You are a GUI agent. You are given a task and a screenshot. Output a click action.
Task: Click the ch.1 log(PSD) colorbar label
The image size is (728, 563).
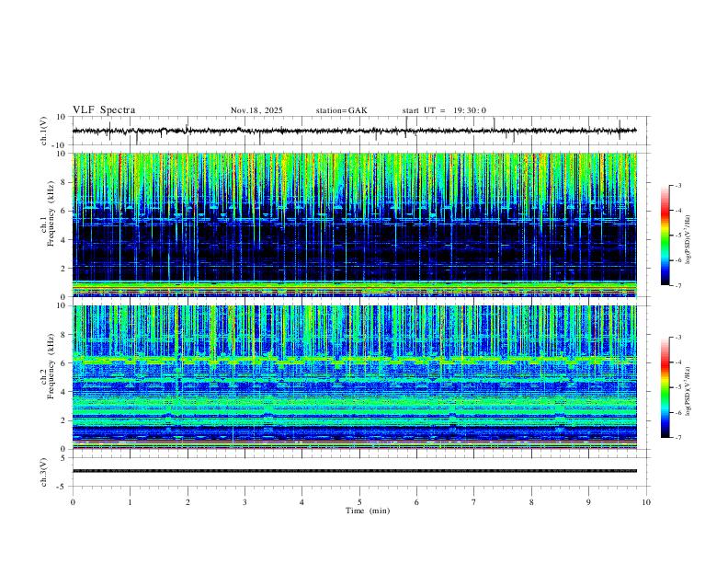(x=688, y=240)
